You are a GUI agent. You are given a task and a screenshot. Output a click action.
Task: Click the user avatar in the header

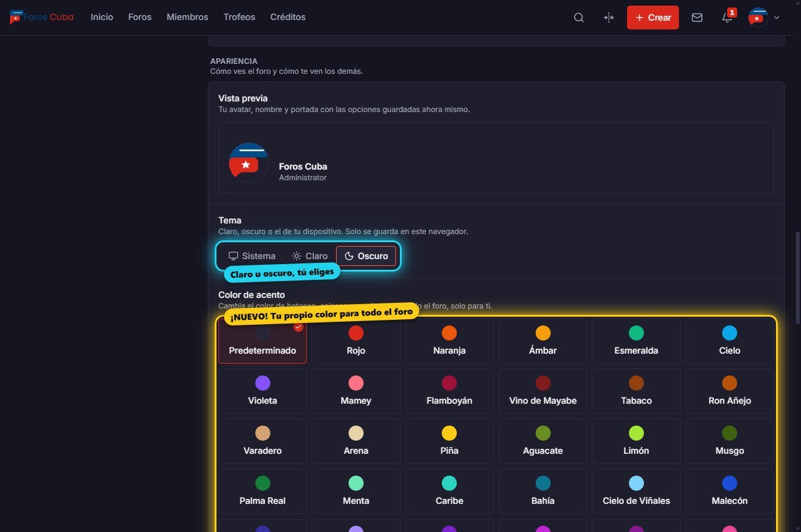click(x=758, y=18)
